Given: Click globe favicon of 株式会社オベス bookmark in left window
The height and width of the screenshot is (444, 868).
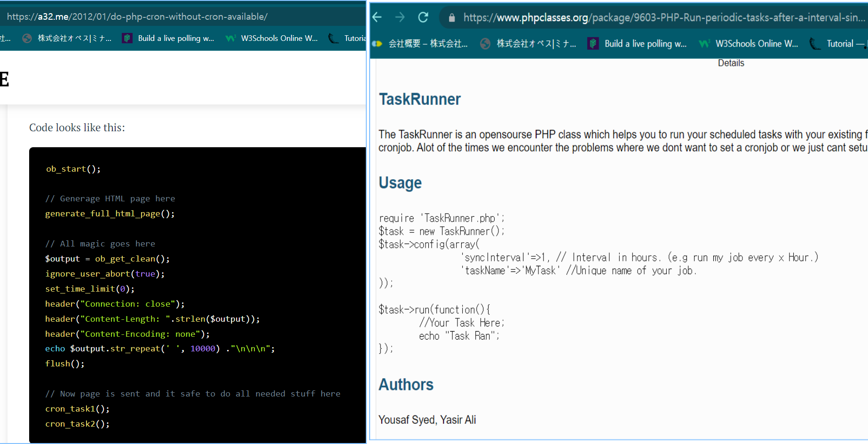Looking at the screenshot, I should [27, 39].
